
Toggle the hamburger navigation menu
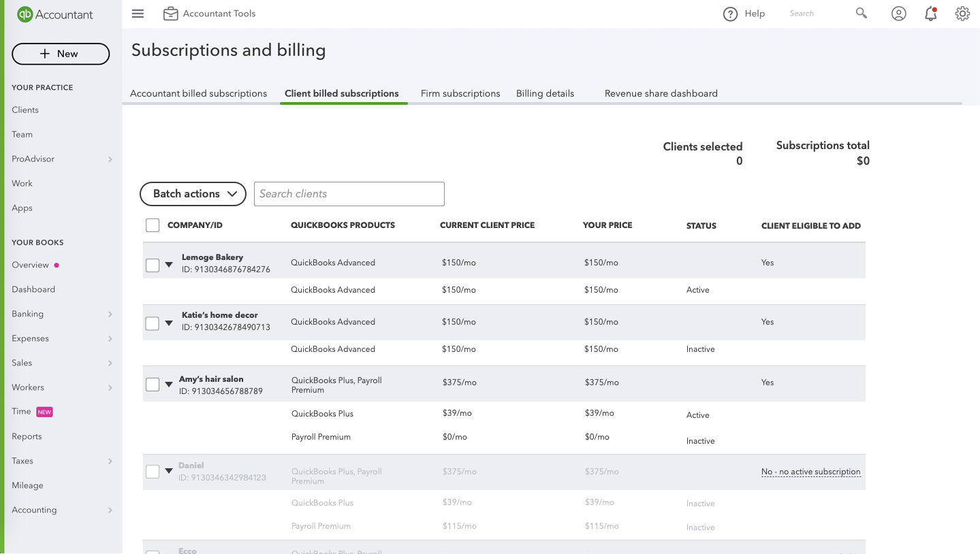tap(138, 14)
